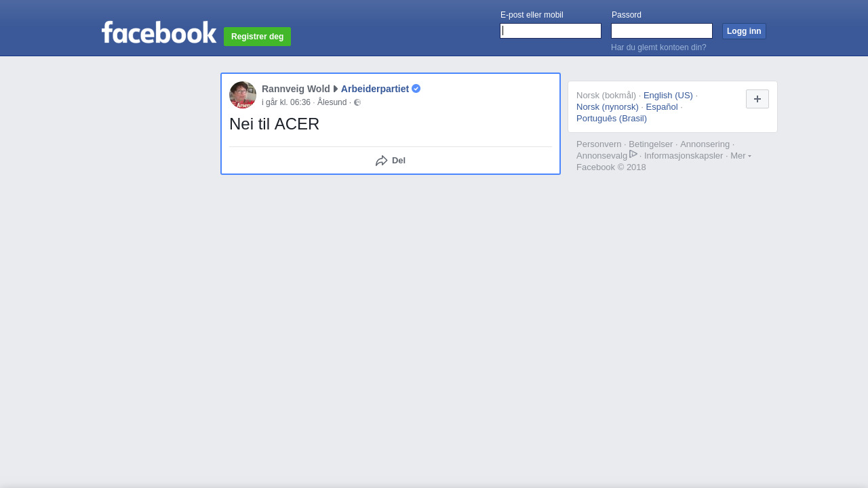Click the Logg inn button
Screen dimensions: 868x488
click(744, 31)
